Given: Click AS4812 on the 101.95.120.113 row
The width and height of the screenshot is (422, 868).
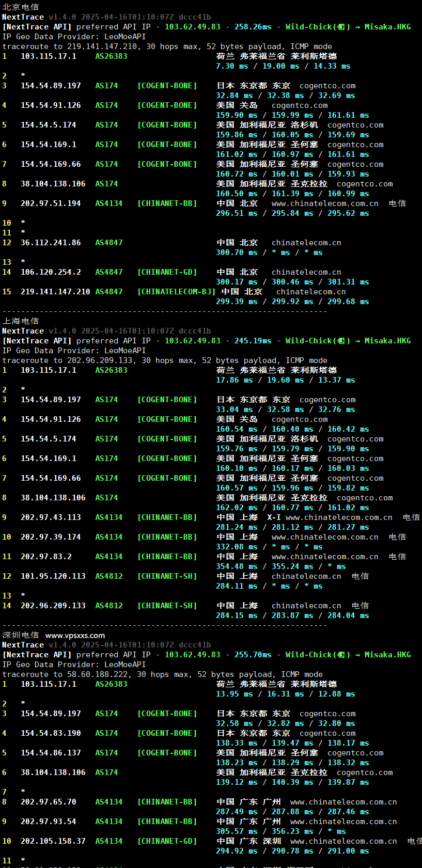Looking at the screenshot, I should (109, 576).
